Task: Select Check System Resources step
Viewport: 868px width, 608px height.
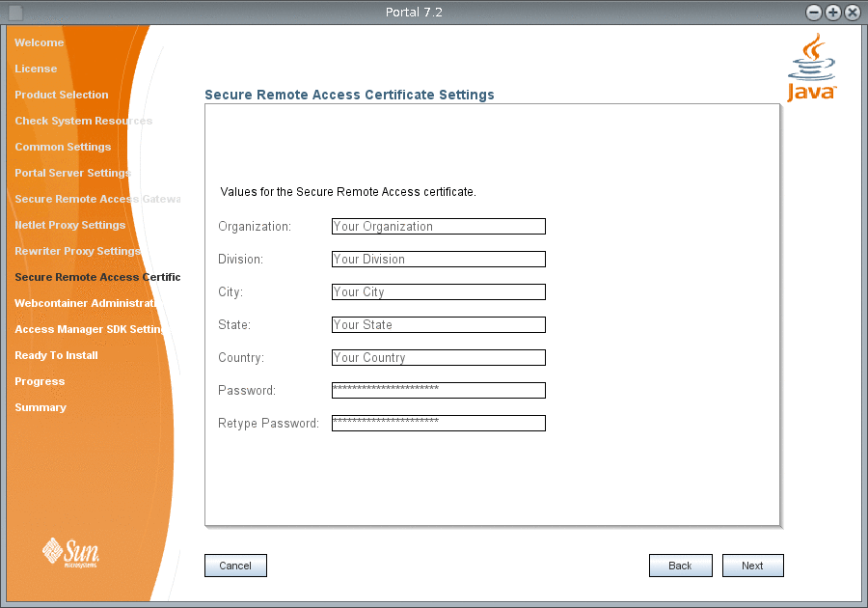Action: click(x=84, y=121)
